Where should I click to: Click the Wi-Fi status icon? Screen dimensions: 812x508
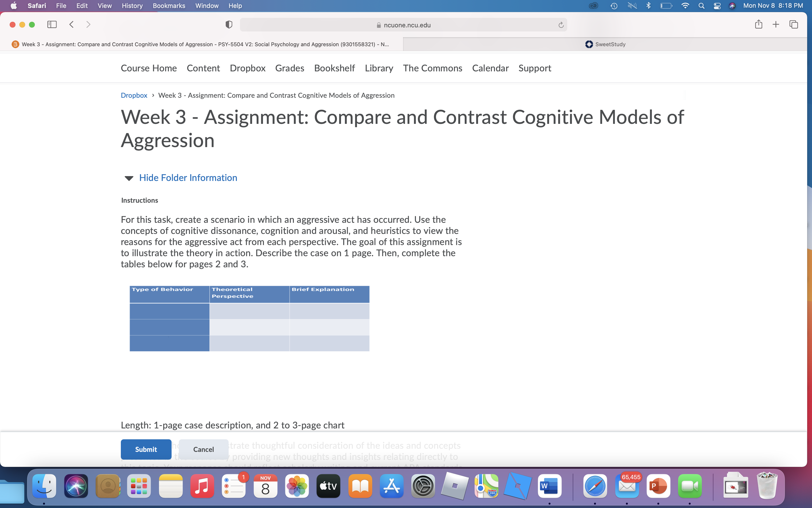(685, 6)
